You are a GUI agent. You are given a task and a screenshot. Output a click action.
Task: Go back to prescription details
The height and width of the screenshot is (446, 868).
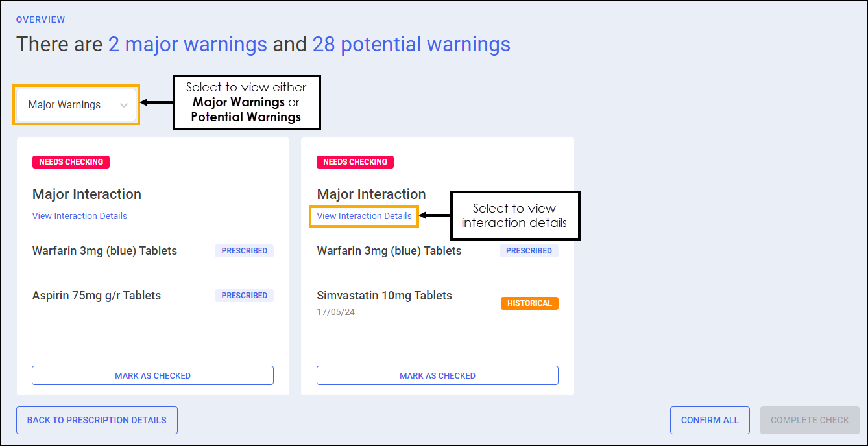click(x=97, y=420)
